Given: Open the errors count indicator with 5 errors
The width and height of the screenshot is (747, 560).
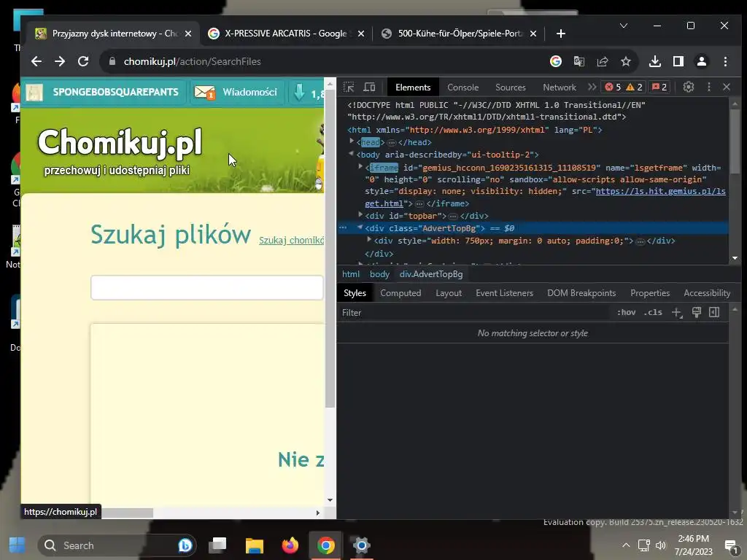Looking at the screenshot, I should point(613,87).
